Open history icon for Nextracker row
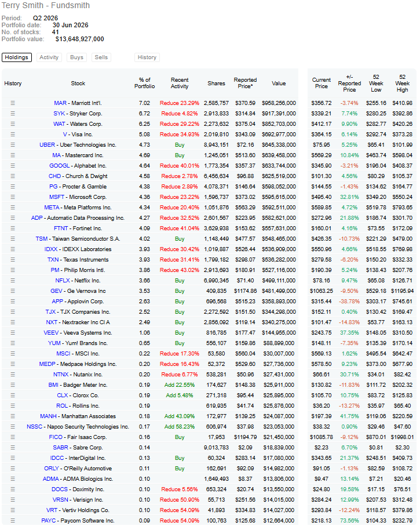This screenshot has height=526, width=420. click(x=13, y=322)
